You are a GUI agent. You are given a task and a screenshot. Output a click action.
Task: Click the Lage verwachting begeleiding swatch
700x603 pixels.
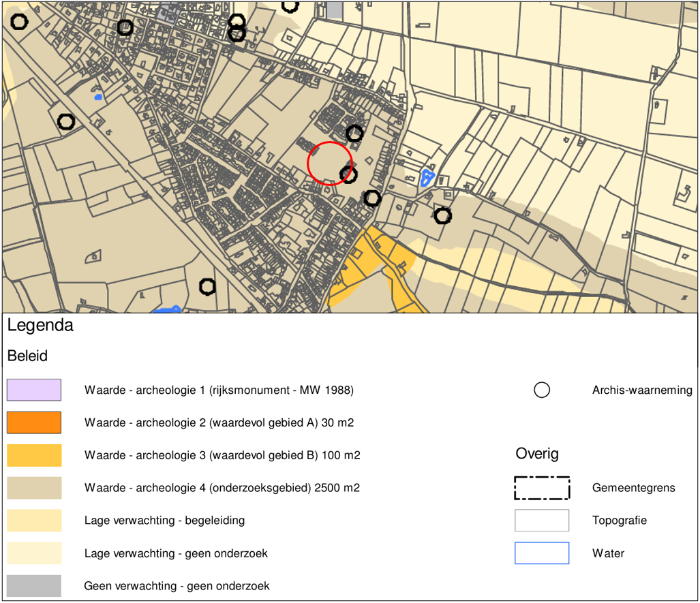(x=34, y=521)
